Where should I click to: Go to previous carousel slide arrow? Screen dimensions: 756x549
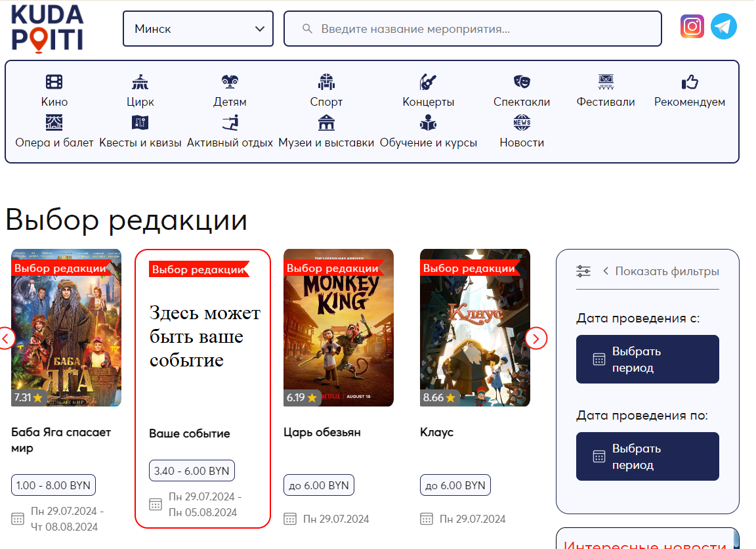7,338
